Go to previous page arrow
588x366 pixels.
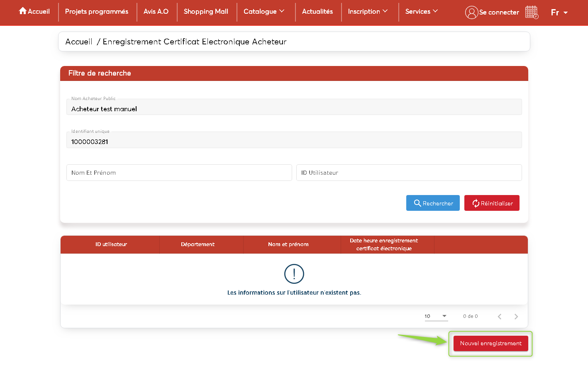pos(500,317)
